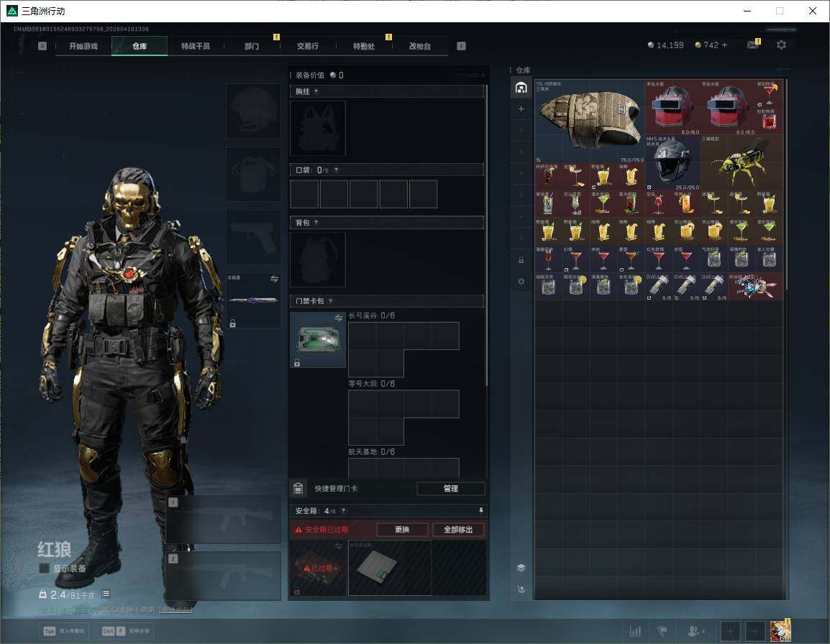Viewport: 830px width, 644px height.
Task: Click the 长弓溪谷 0/6 keycard label
Action: pyautogui.click(x=372, y=316)
